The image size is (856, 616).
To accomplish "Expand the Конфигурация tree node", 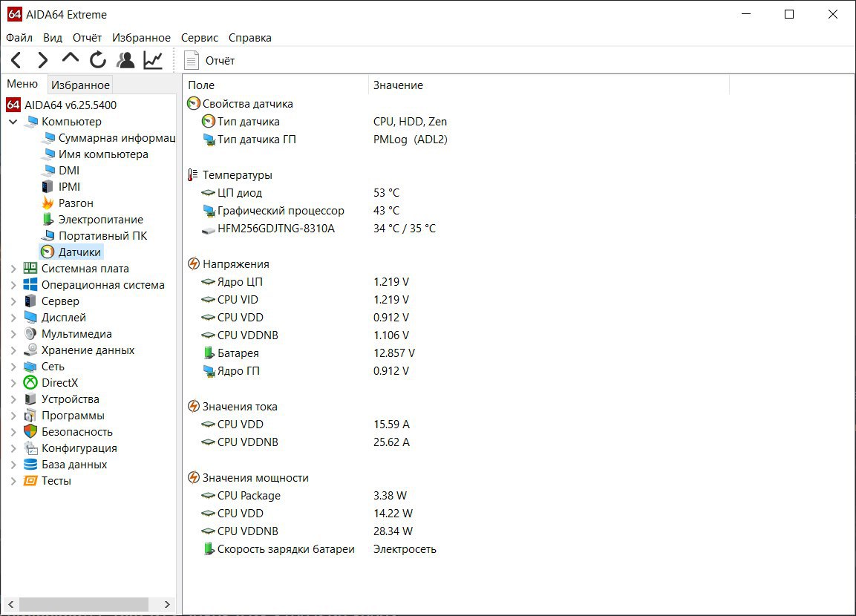I will 13,448.
